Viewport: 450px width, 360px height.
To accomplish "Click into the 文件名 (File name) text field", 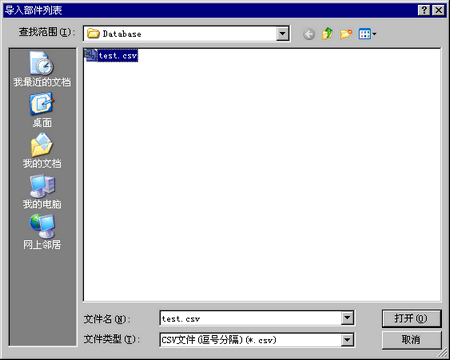I will 251,318.
